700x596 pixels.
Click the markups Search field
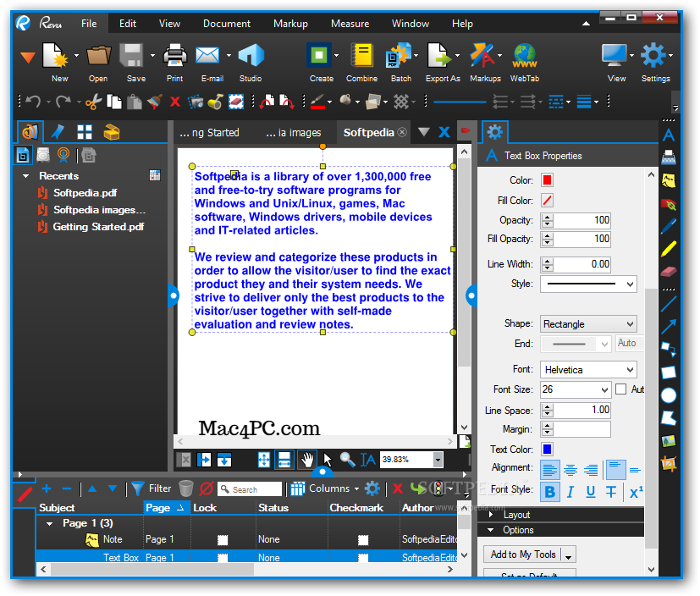250,489
